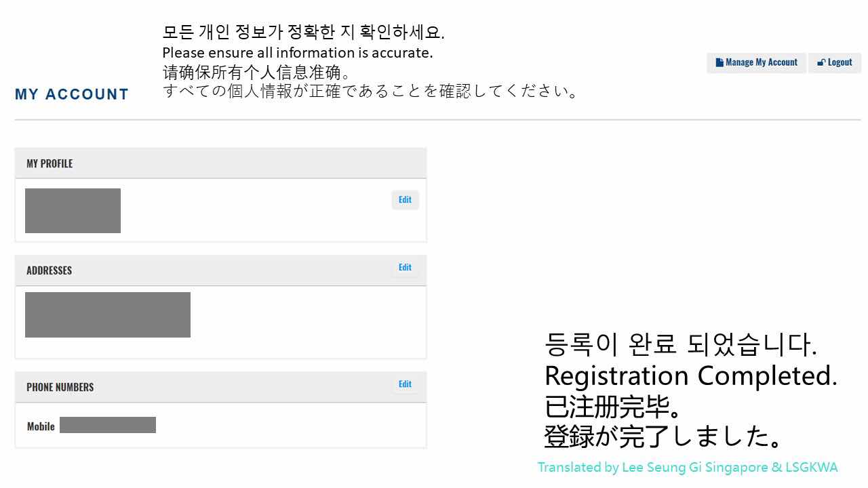
Task: Click the 'Registration Completed.' text
Action: [x=690, y=375]
